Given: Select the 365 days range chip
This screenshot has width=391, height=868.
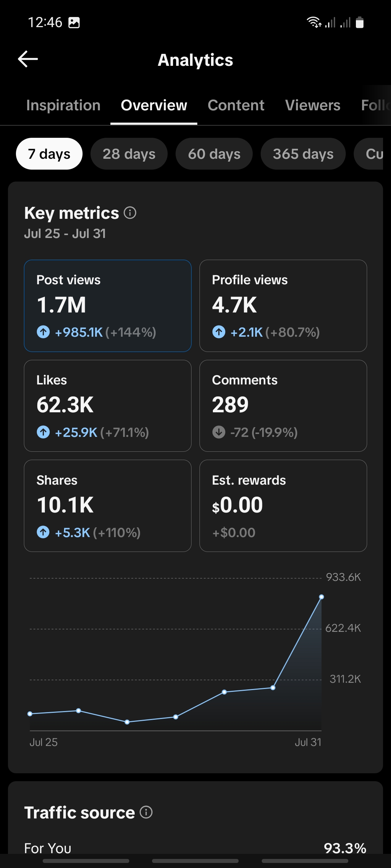Looking at the screenshot, I should (x=303, y=154).
